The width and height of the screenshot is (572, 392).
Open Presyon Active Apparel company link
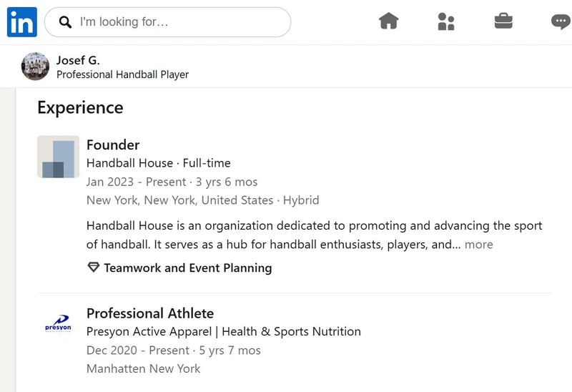pyautogui.click(x=224, y=332)
